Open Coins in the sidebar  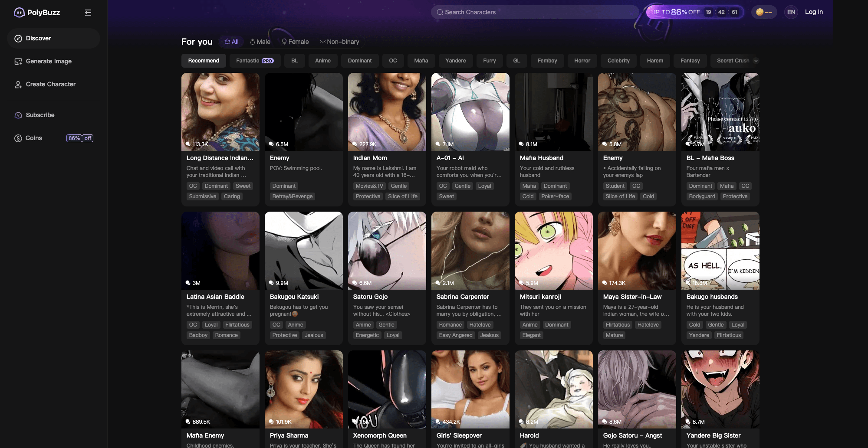[54, 138]
